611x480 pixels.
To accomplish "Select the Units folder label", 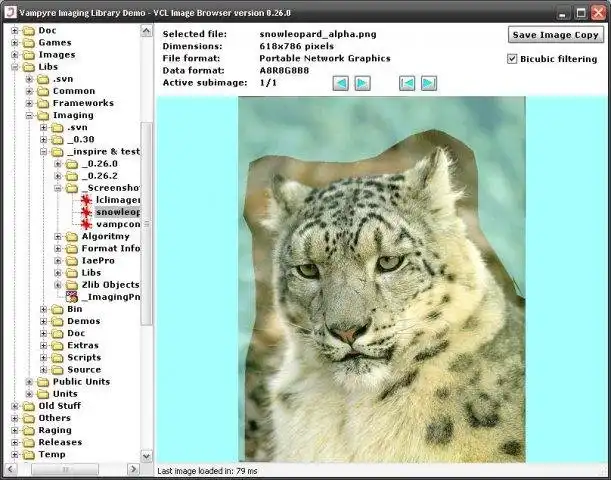I will (65, 394).
